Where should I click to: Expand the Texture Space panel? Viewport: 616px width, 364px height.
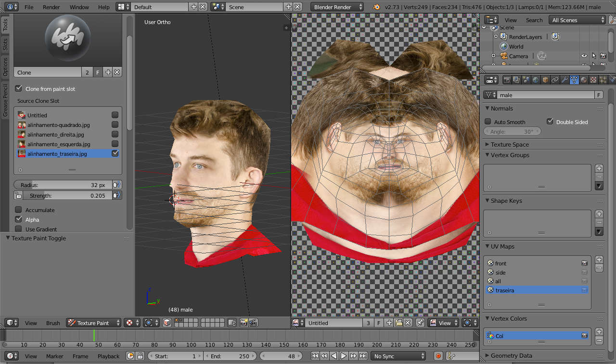point(510,144)
